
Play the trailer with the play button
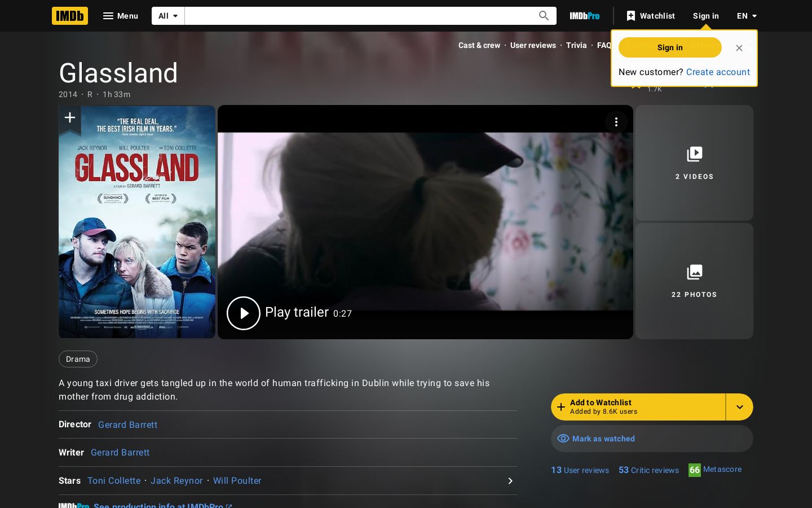point(244,313)
